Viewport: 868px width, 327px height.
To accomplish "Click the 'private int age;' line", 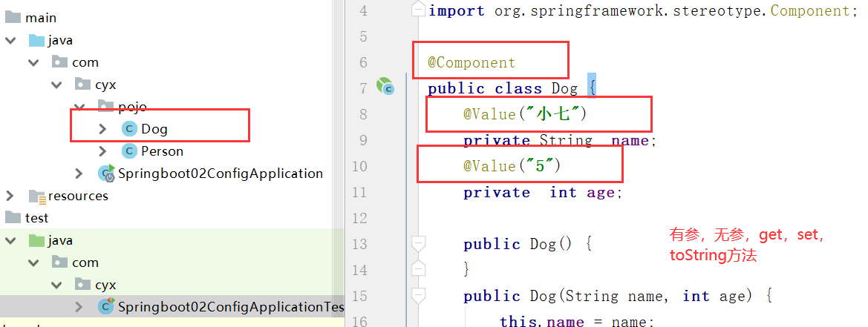I will 543,192.
